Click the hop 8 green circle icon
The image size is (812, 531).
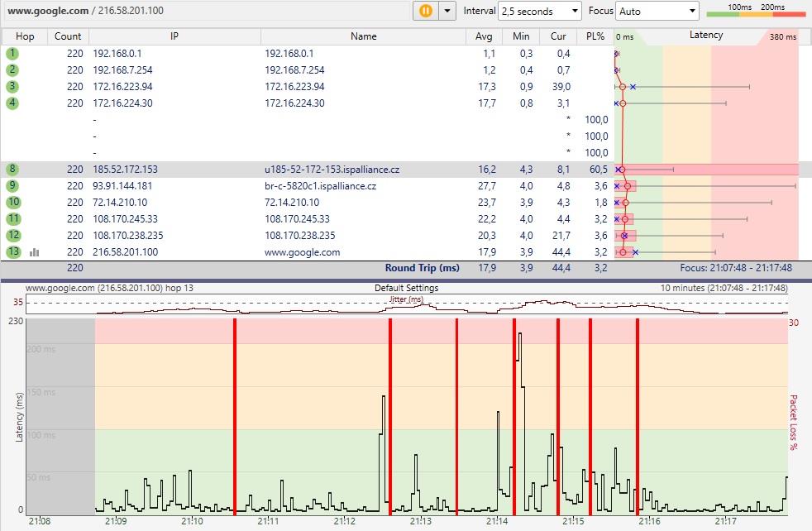[12, 170]
